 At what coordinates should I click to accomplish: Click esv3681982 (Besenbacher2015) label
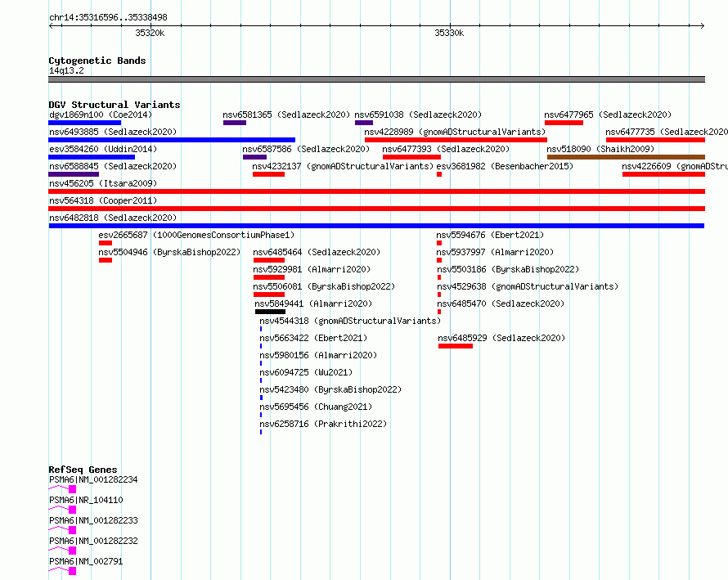pos(505,166)
